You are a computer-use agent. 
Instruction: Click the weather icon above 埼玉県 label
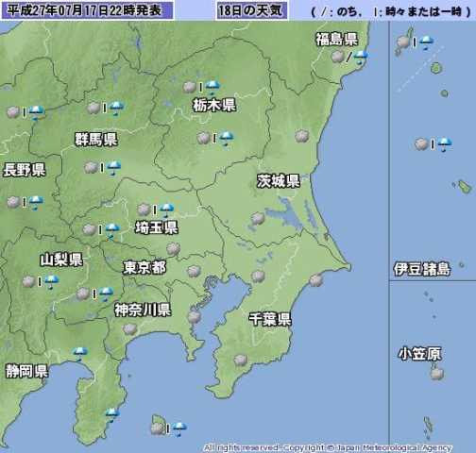(x=156, y=210)
